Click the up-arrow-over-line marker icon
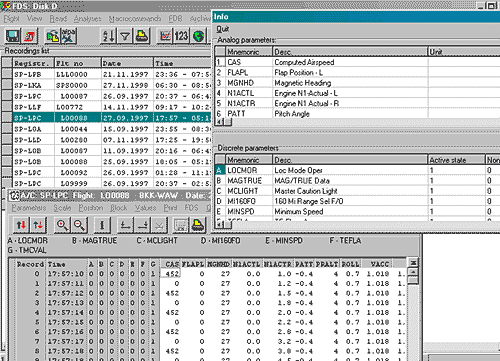Screen dimensions: 500x361 126,225
